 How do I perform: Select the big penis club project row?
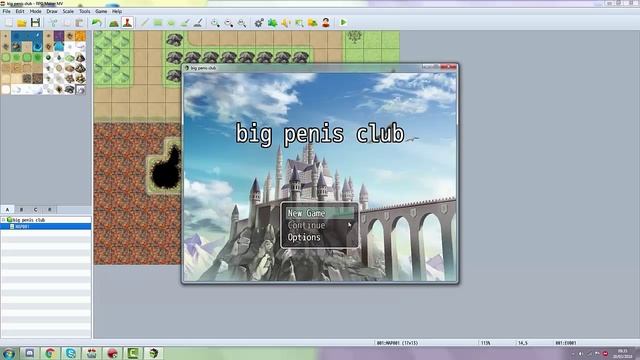coord(46,220)
